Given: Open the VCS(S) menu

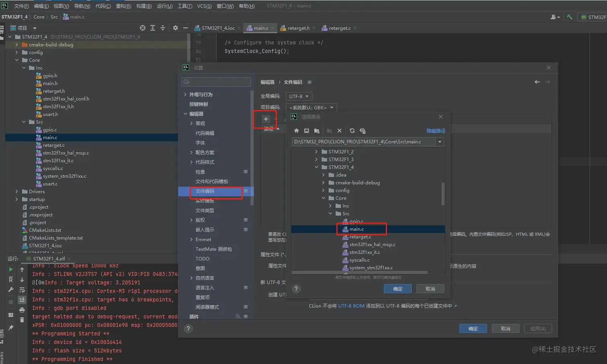Looking at the screenshot, I should coord(204,6).
